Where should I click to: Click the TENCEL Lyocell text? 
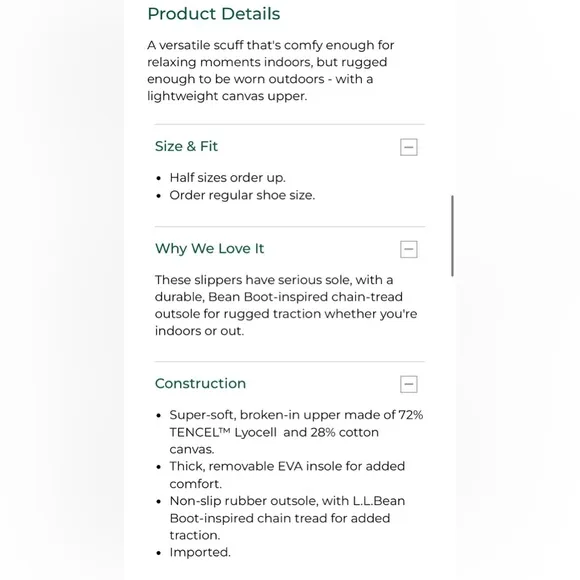coord(223,432)
